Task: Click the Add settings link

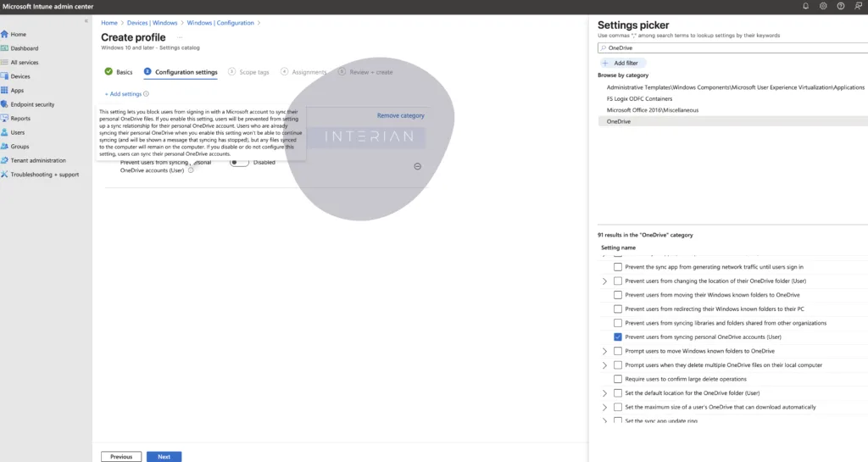Action: [x=123, y=94]
